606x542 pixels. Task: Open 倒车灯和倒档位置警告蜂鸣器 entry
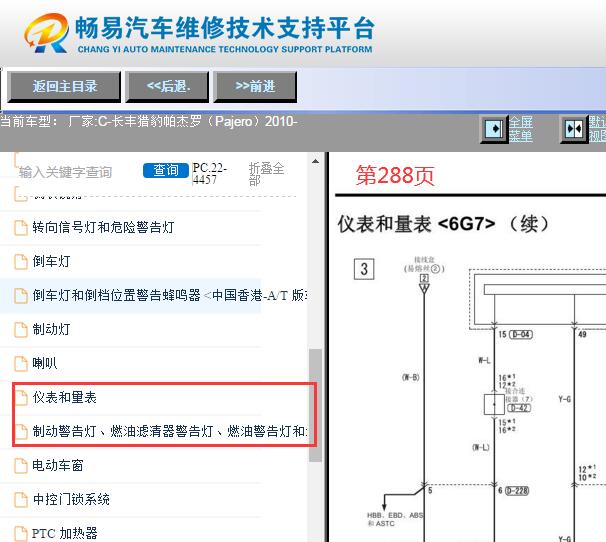(169, 295)
